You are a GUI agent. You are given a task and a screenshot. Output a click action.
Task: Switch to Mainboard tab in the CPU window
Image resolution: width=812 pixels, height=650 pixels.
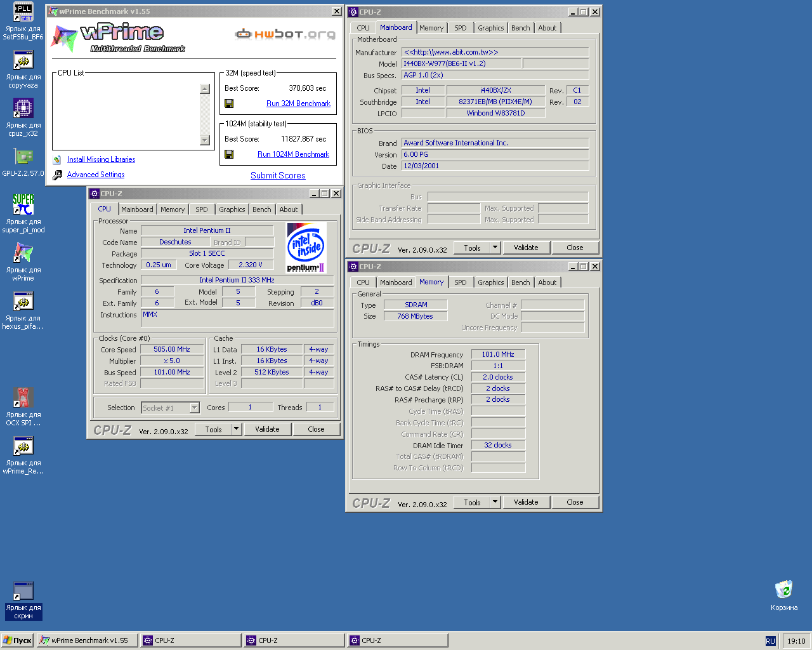pyautogui.click(x=137, y=209)
